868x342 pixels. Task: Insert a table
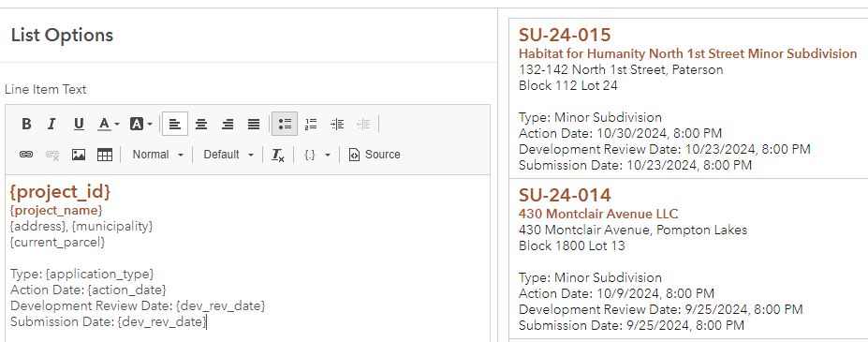105,154
